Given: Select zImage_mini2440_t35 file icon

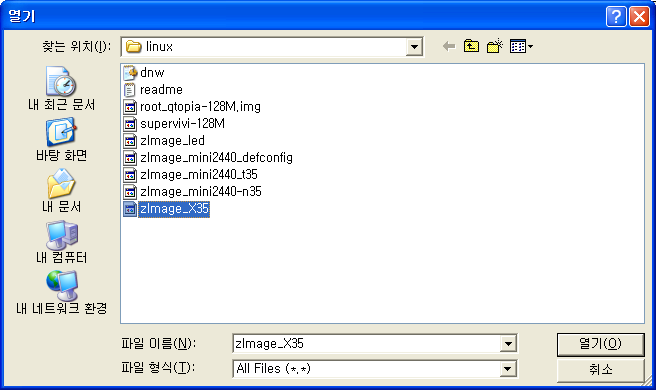Looking at the screenshot, I should [130, 175].
